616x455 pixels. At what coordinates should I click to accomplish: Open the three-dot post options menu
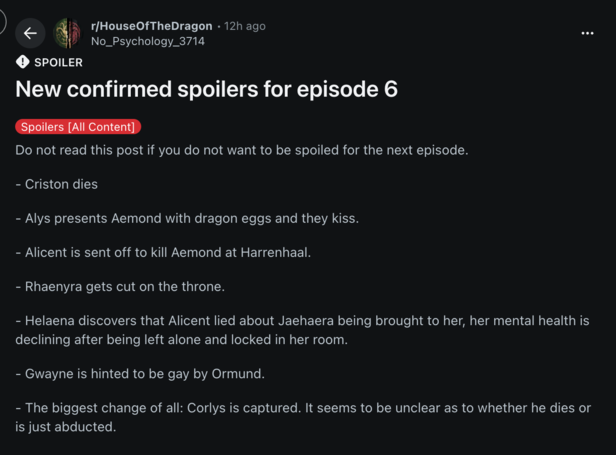coord(587,33)
